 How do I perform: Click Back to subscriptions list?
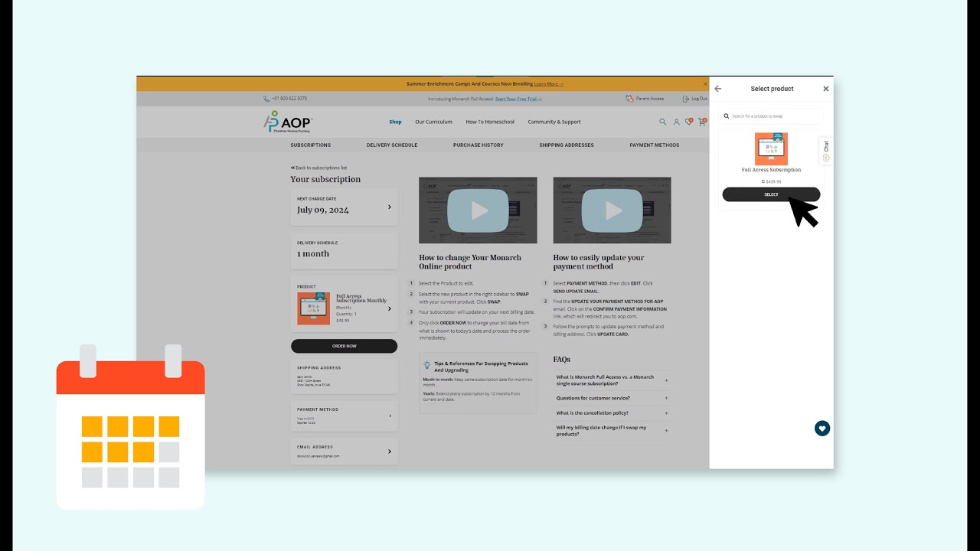click(x=318, y=168)
